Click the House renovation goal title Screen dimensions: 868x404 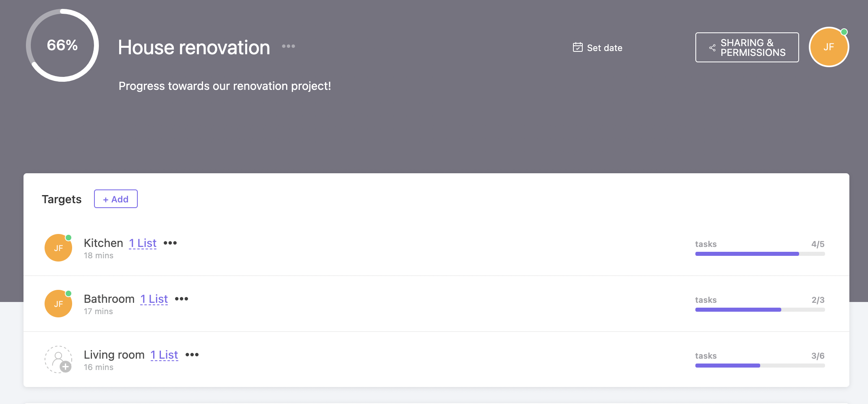(194, 47)
